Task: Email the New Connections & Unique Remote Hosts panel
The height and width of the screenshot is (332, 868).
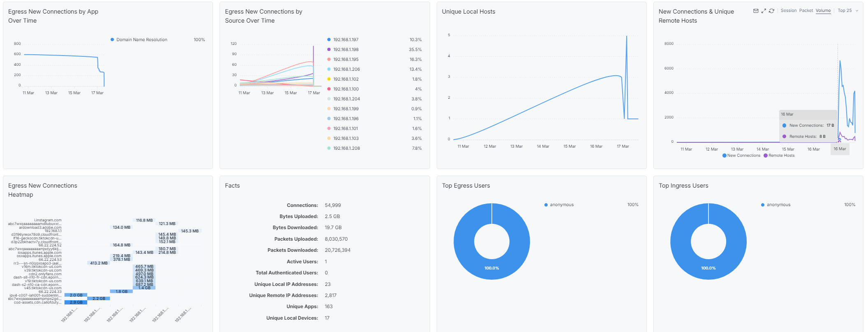Action: coord(756,11)
